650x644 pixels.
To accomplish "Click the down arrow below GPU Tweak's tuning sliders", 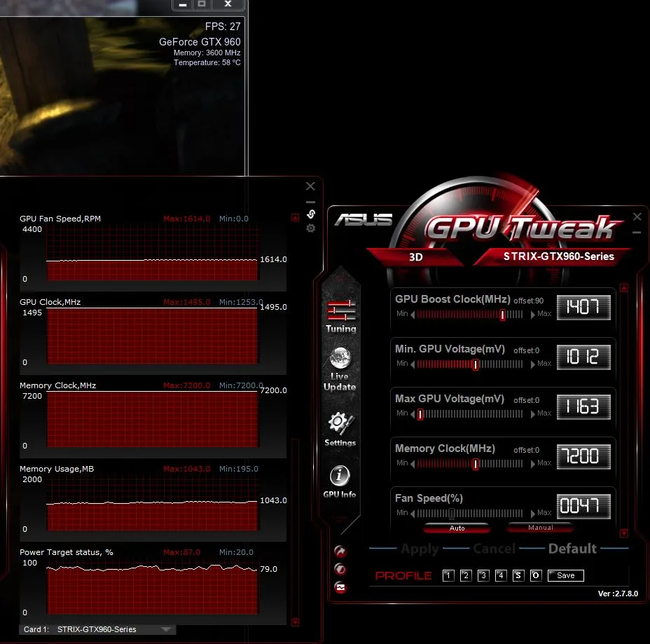I will 624,533.
